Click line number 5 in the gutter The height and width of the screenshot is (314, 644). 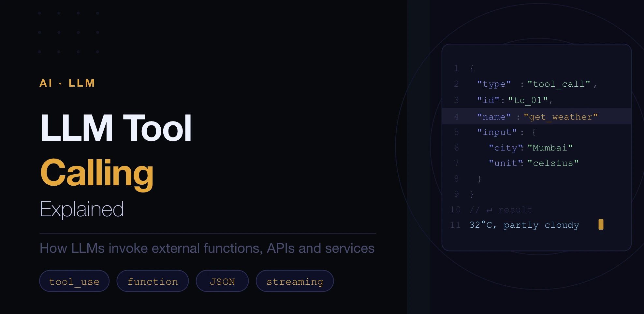tap(456, 132)
